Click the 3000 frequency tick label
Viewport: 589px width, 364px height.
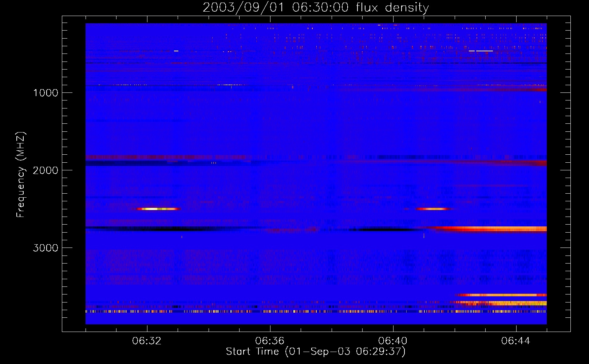[46, 248]
